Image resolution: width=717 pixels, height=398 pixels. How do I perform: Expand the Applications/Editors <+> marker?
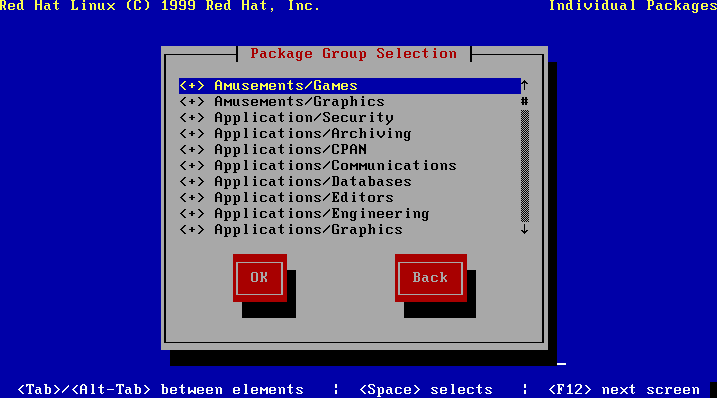[x=192, y=198]
